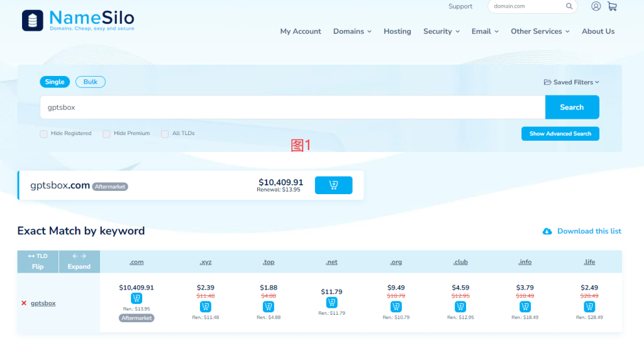
Task: Click the gptsbox search input field
Action: click(292, 107)
